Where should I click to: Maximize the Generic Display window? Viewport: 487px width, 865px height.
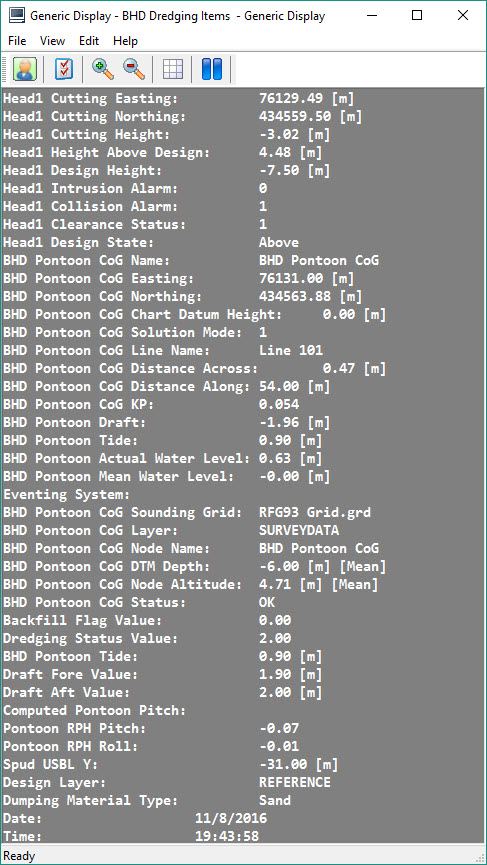(x=417, y=15)
